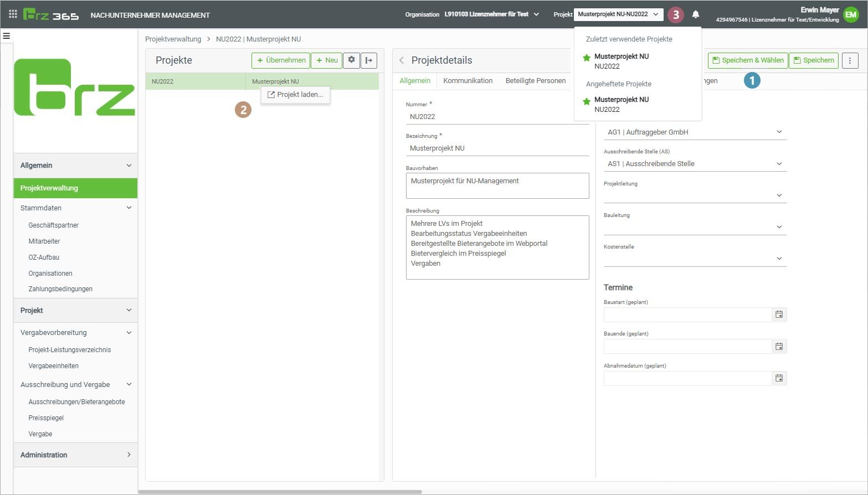
Task: Click the Nummer field containing NU2022
Action: click(497, 117)
